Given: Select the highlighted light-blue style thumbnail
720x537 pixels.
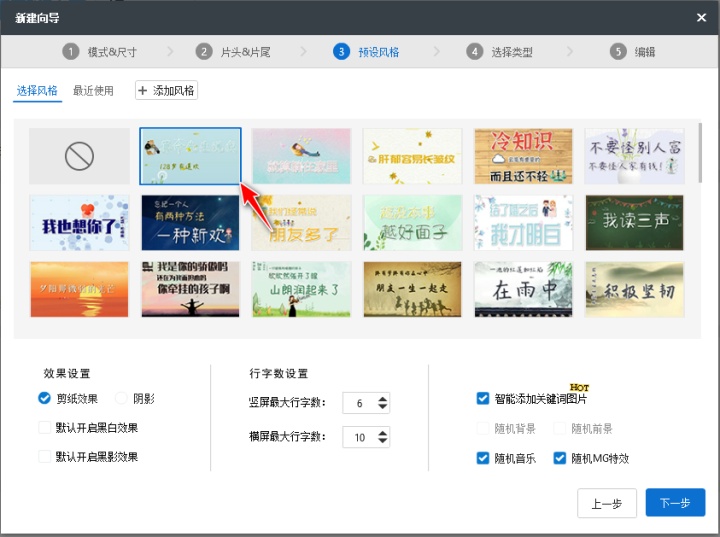Looking at the screenshot, I should click(190, 156).
